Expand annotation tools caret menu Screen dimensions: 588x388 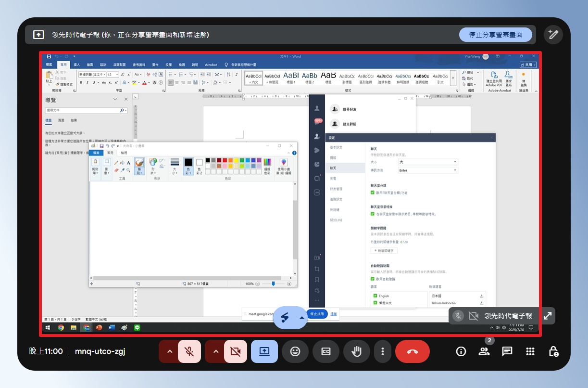(302, 318)
